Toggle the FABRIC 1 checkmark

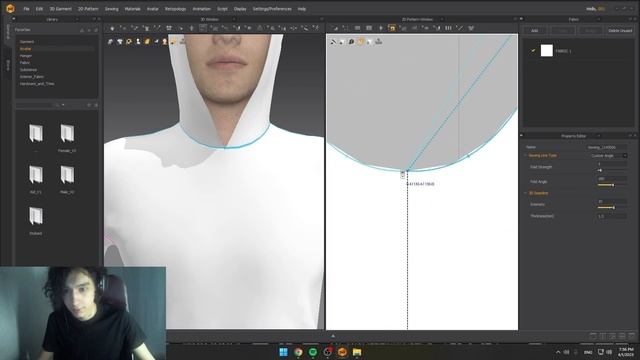tap(533, 51)
